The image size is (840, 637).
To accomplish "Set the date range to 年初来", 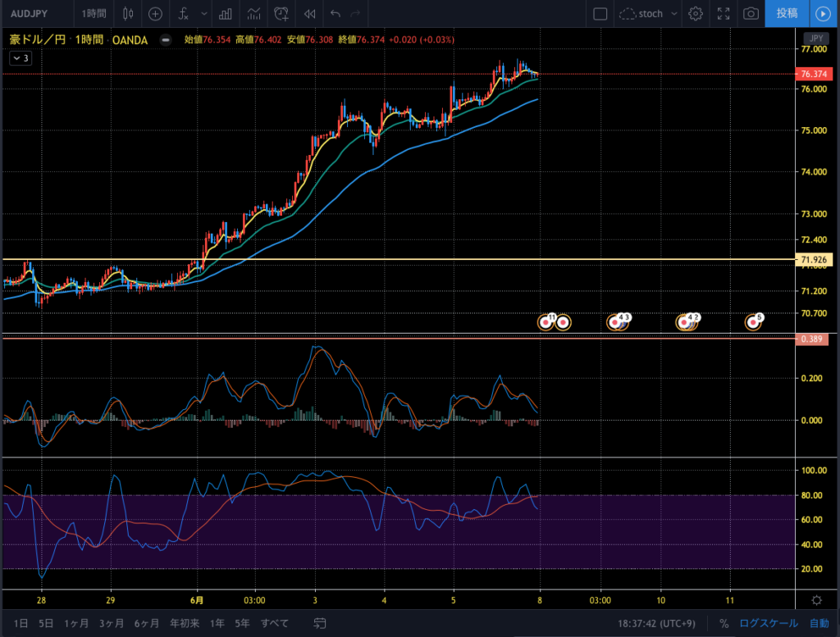I will point(185,623).
